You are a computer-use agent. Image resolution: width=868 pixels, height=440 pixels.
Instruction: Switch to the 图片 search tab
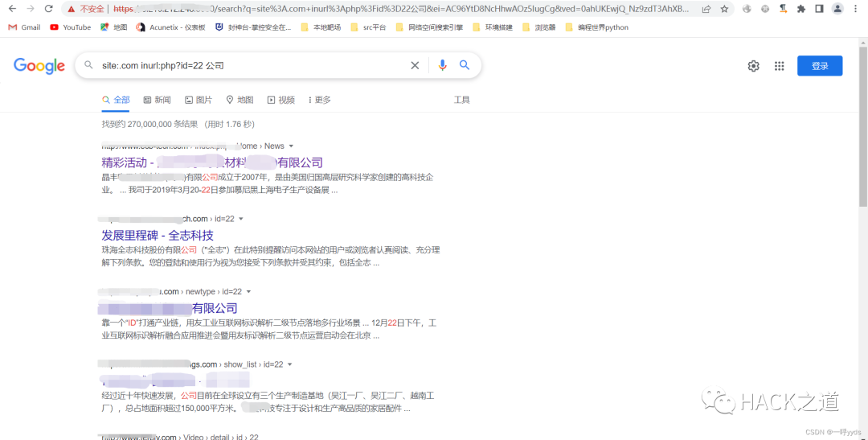coord(199,100)
